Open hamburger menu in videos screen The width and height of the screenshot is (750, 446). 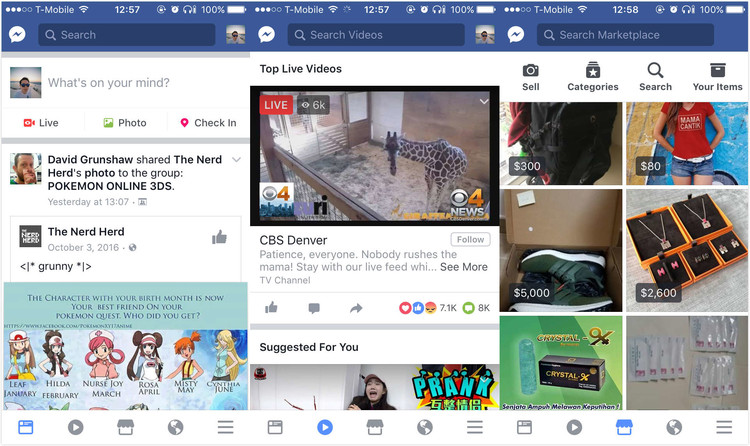[x=474, y=427]
